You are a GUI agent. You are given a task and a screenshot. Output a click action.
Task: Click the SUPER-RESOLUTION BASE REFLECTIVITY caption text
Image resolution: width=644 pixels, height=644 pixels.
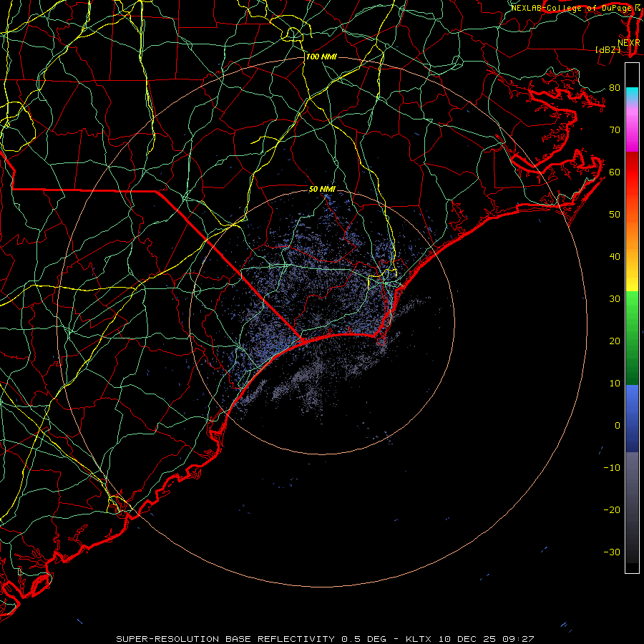[225, 639]
